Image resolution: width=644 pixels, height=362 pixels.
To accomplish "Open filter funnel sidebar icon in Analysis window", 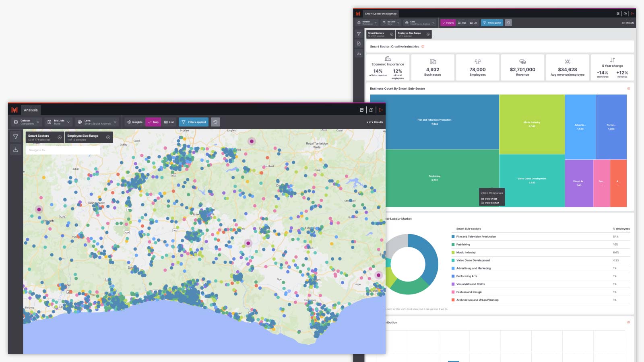I will pyautogui.click(x=15, y=137).
